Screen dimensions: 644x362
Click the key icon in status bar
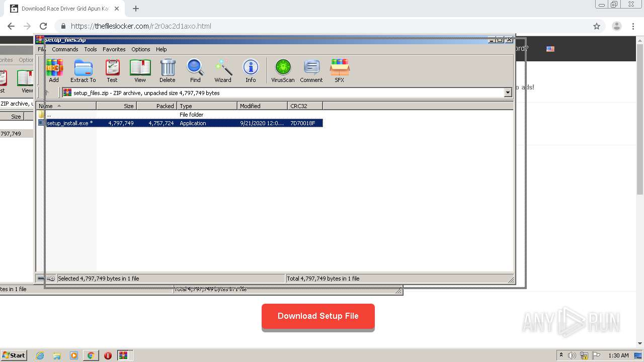coord(51,279)
